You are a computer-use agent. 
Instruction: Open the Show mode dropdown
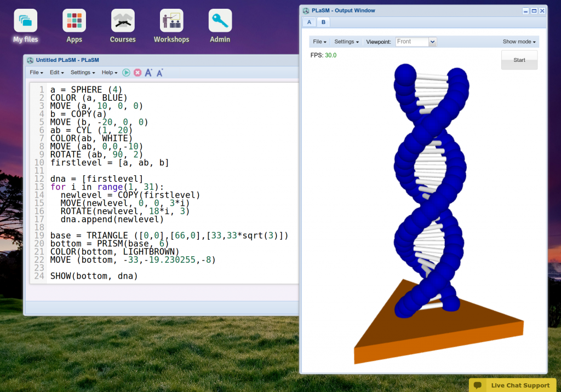(519, 42)
